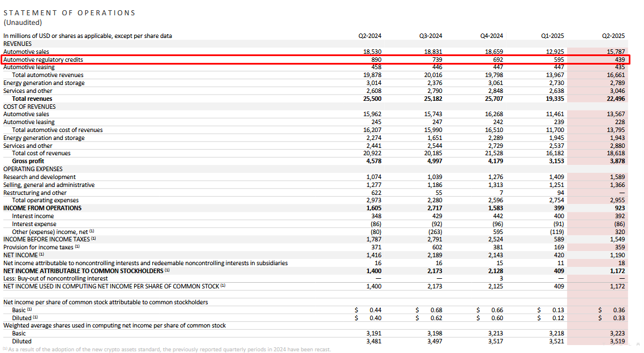Select the Q1-2025 column header
Screen dimensions: 644x353
[552, 36]
